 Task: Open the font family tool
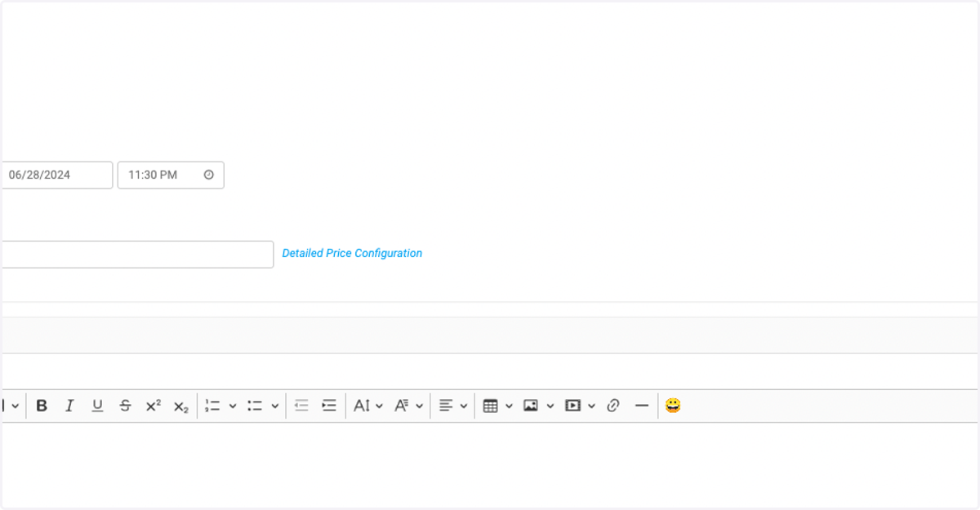(x=402, y=406)
